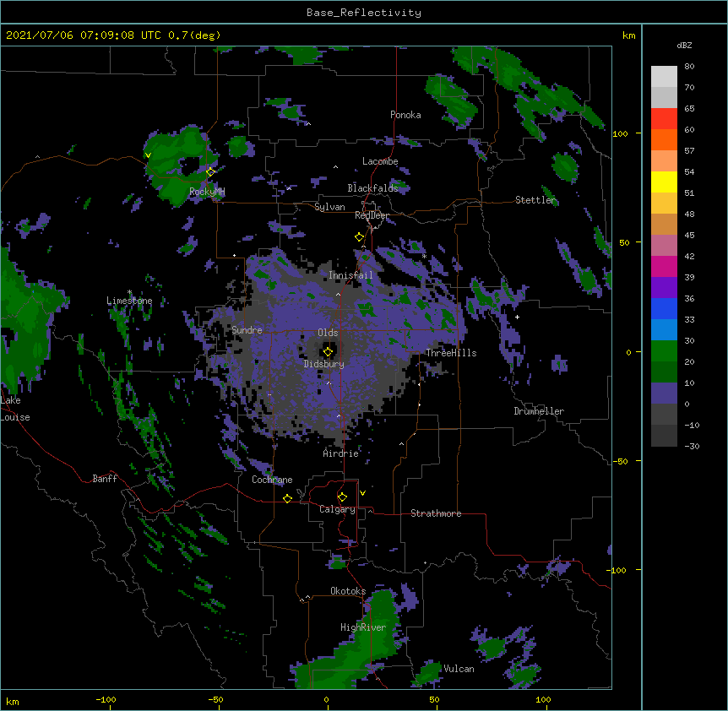Click the HighRiver city label

click(363, 627)
